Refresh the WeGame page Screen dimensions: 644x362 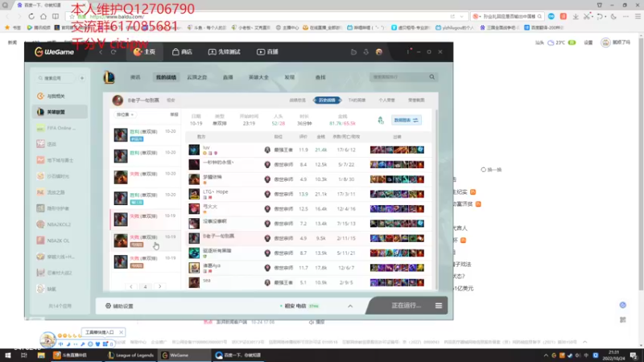coord(114,52)
